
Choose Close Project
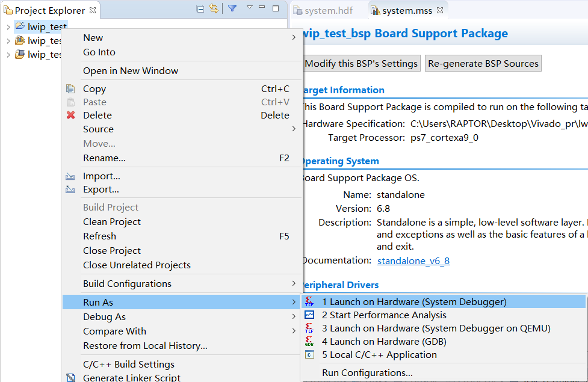(182, 251)
